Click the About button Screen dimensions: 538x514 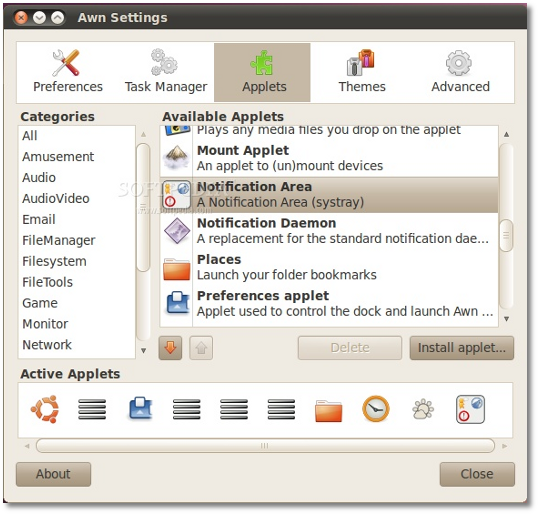pos(54,474)
